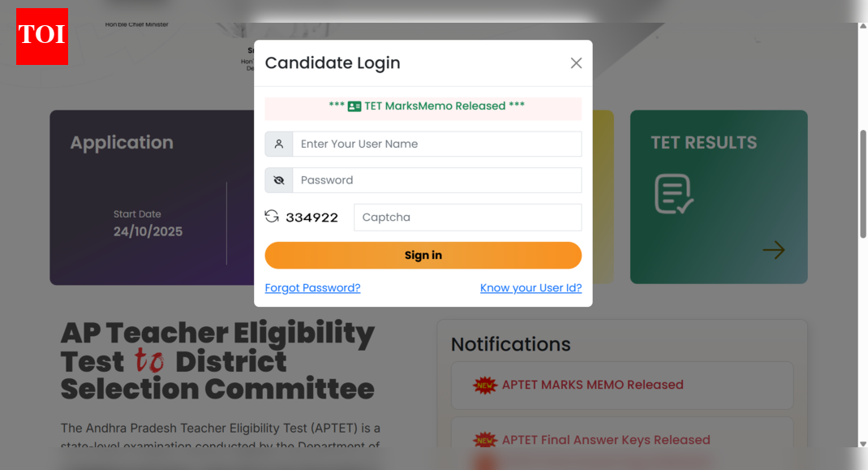Click the NEW badge beside APTET MARKS MEMO
The width and height of the screenshot is (868, 470).
point(484,386)
